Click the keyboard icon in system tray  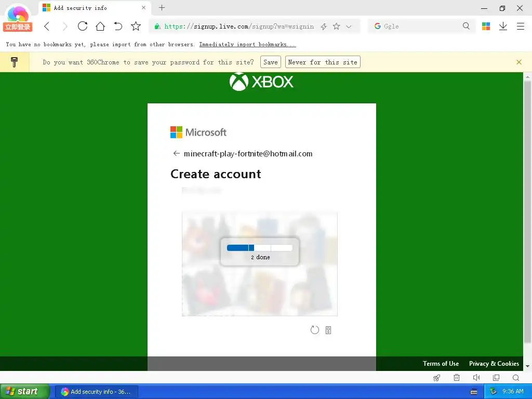pos(474,392)
